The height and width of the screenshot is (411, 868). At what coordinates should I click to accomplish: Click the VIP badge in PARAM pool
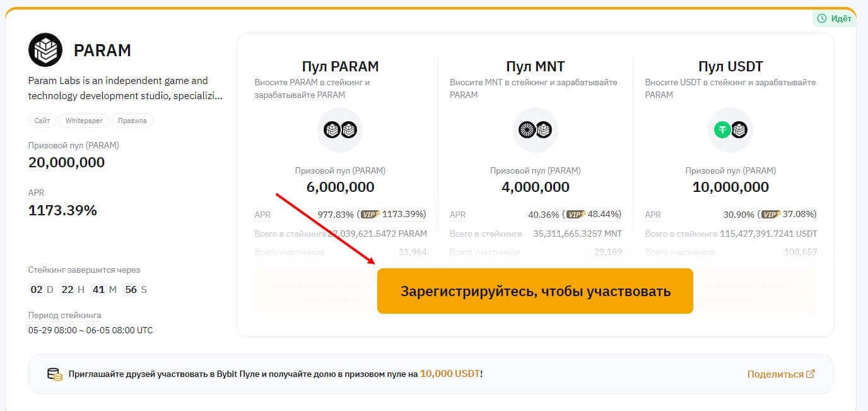coord(370,215)
